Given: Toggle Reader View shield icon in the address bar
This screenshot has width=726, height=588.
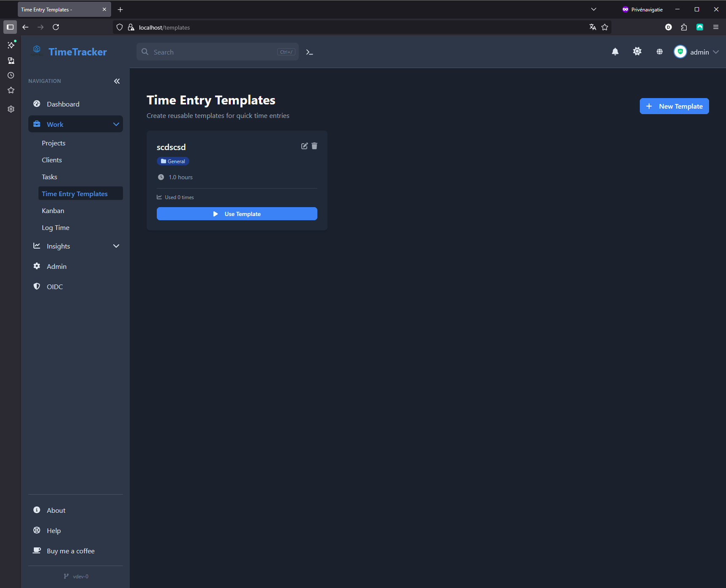Looking at the screenshot, I should click(x=120, y=27).
